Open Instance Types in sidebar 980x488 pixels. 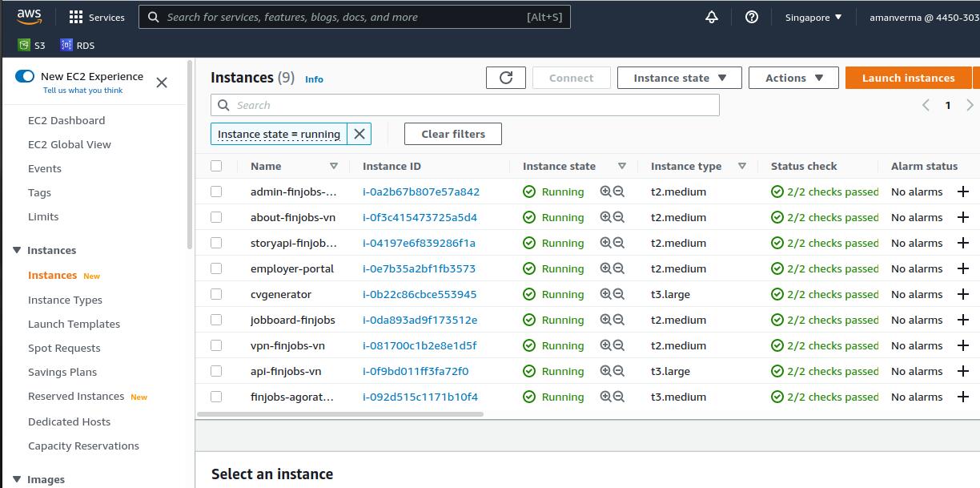tap(65, 300)
